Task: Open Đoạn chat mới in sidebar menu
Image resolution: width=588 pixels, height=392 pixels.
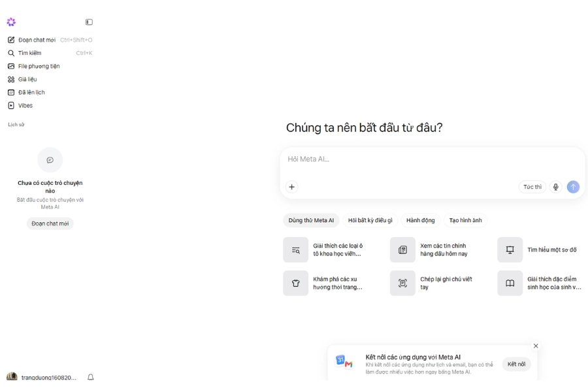Action: (50, 40)
